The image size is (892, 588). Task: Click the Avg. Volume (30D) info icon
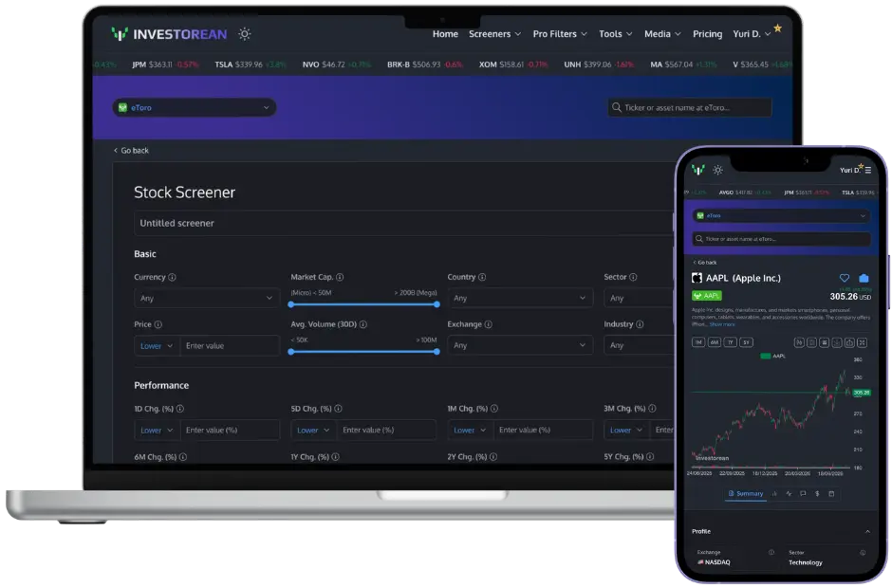coord(362,324)
